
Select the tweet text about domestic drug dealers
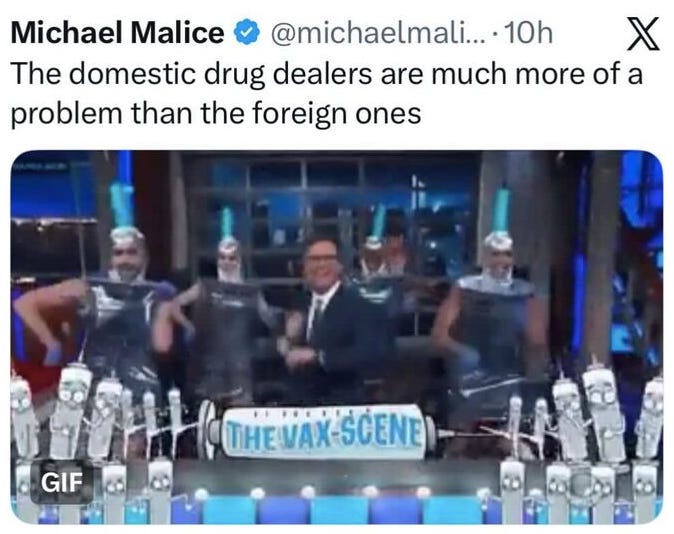(327, 93)
